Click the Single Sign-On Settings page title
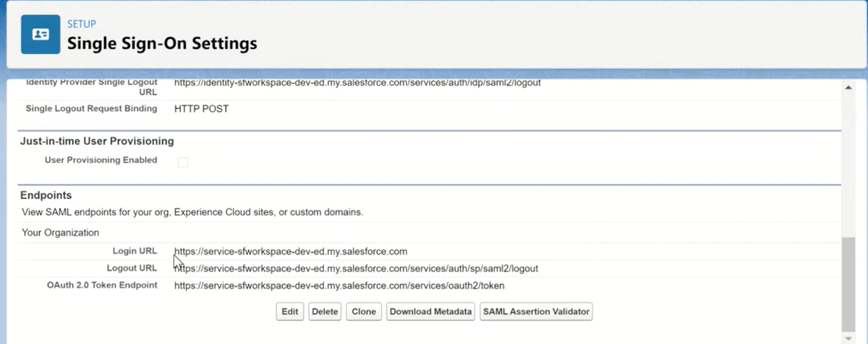The height and width of the screenshot is (344, 868). click(x=162, y=43)
